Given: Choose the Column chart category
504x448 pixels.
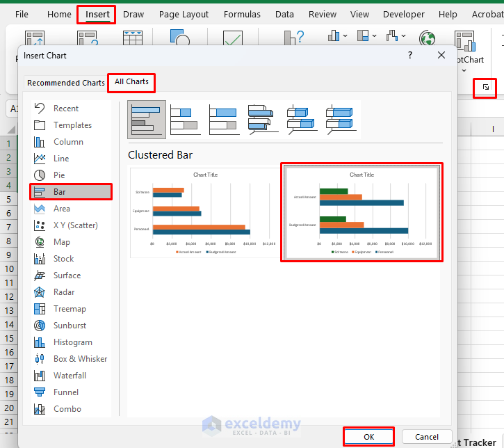Looking at the screenshot, I should pos(72,142).
